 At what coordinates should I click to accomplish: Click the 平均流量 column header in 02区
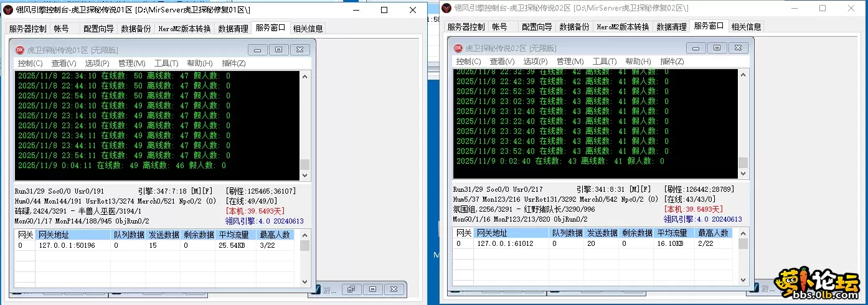coord(672,233)
